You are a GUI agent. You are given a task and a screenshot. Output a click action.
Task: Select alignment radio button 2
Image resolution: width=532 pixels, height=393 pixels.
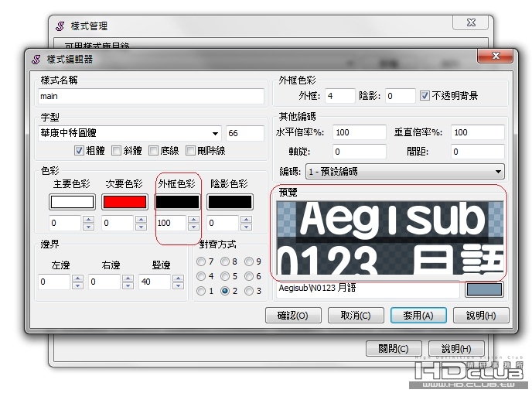(225, 291)
